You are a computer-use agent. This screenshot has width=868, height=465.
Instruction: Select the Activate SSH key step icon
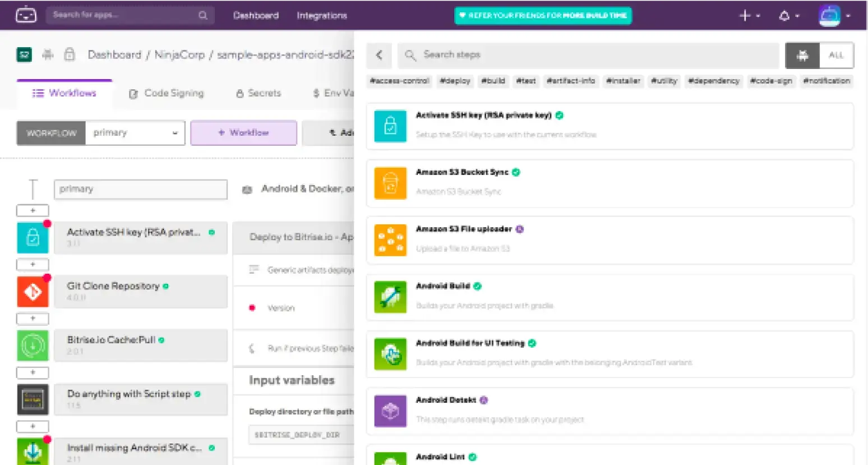33,238
